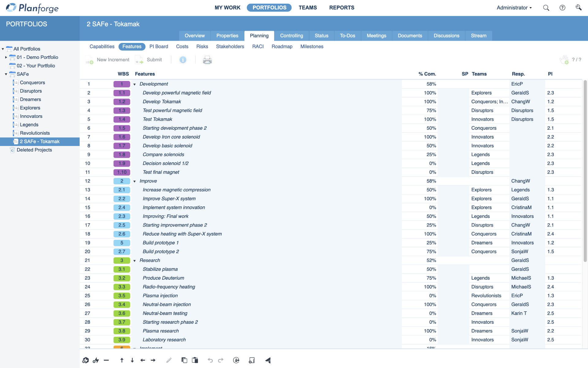Click the Submit button
Screen dimensions: 588x368
154,59
